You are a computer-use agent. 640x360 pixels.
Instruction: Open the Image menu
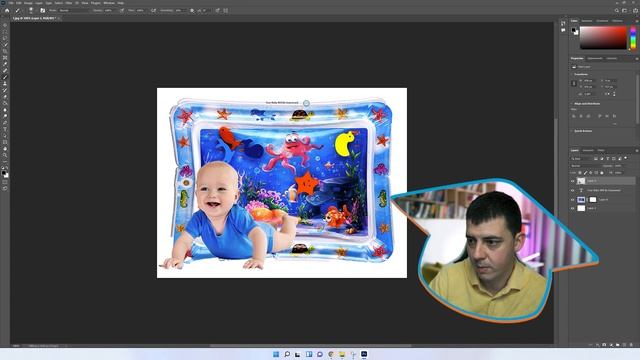pyautogui.click(x=28, y=3)
